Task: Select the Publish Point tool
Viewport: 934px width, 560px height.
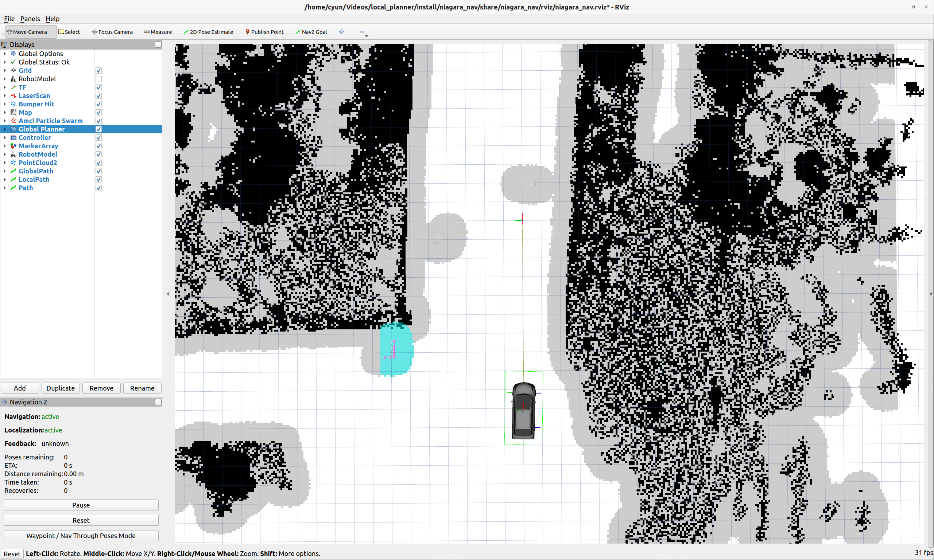Action: [x=264, y=32]
